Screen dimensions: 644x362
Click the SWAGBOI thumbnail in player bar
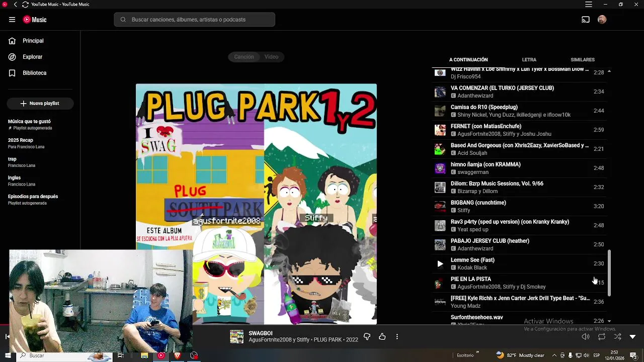[x=236, y=337]
